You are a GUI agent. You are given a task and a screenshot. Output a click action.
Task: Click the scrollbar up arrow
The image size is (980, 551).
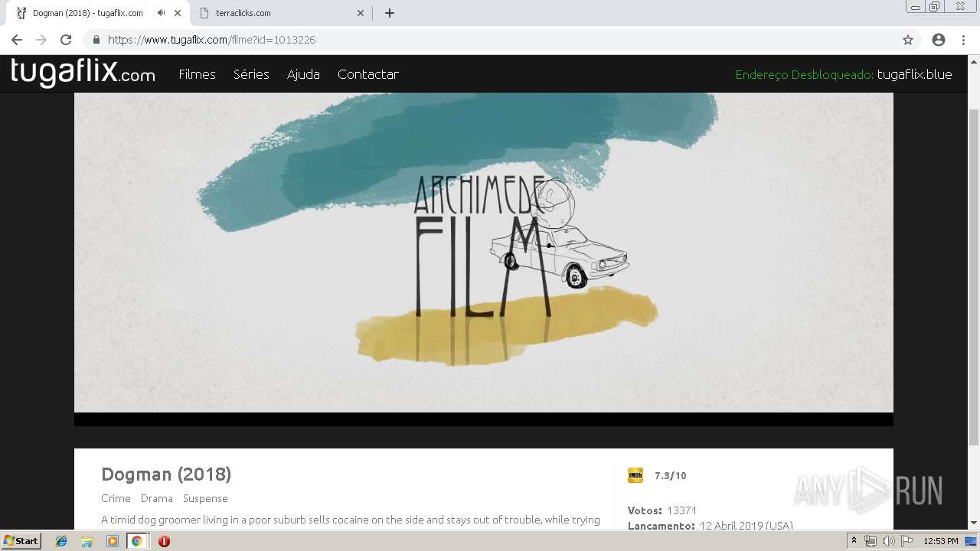974,61
